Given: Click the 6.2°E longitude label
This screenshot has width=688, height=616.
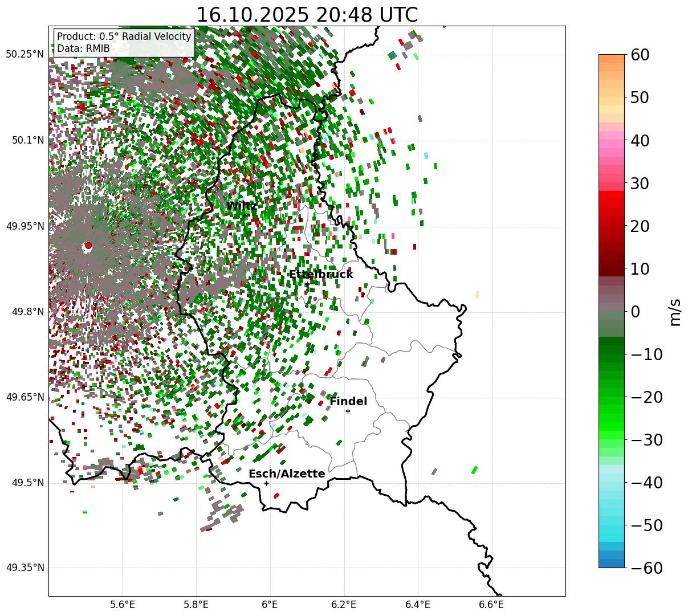Looking at the screenshot, I should 344,605.
